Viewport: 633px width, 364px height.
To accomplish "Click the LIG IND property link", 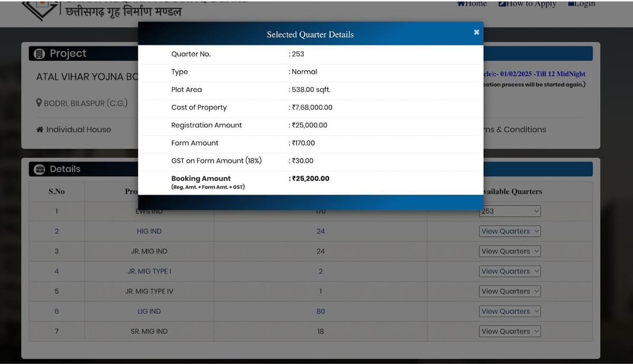I will pos(149,311).
